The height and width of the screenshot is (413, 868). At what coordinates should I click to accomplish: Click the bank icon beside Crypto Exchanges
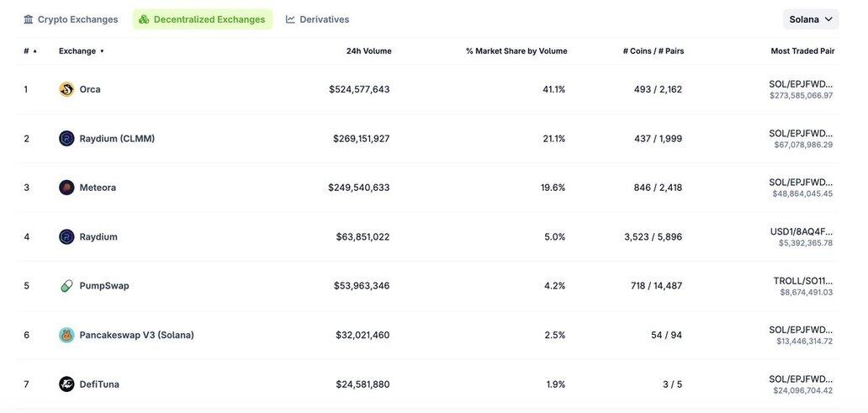pyautogui.click(x=29, y=19)
